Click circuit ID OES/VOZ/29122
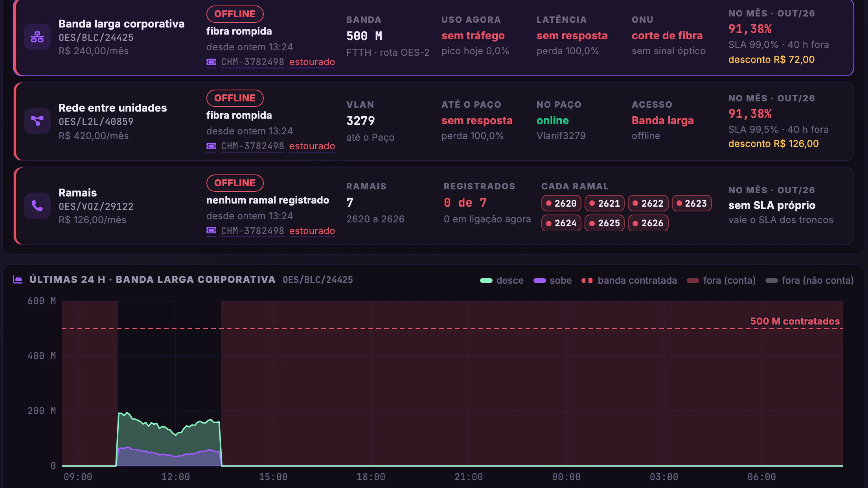The image size is (868, 488). click(x=96, y=207)
